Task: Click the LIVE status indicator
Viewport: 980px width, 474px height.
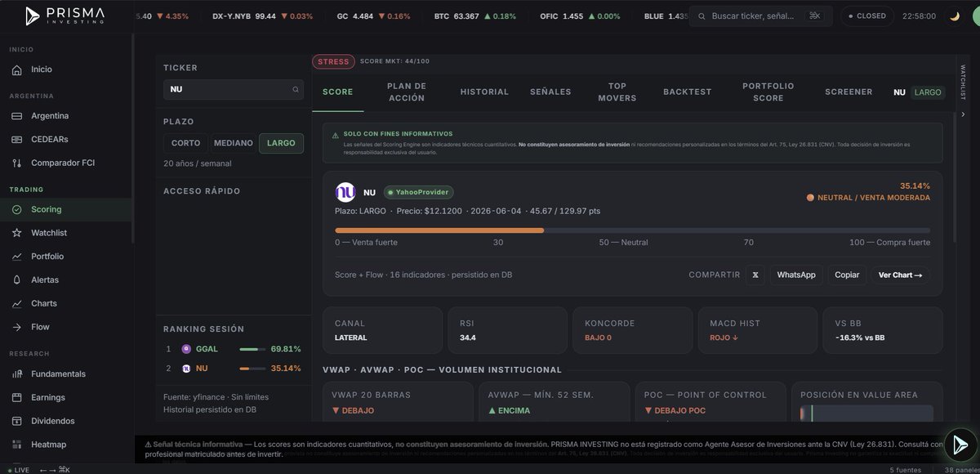Action: point(17,470)
